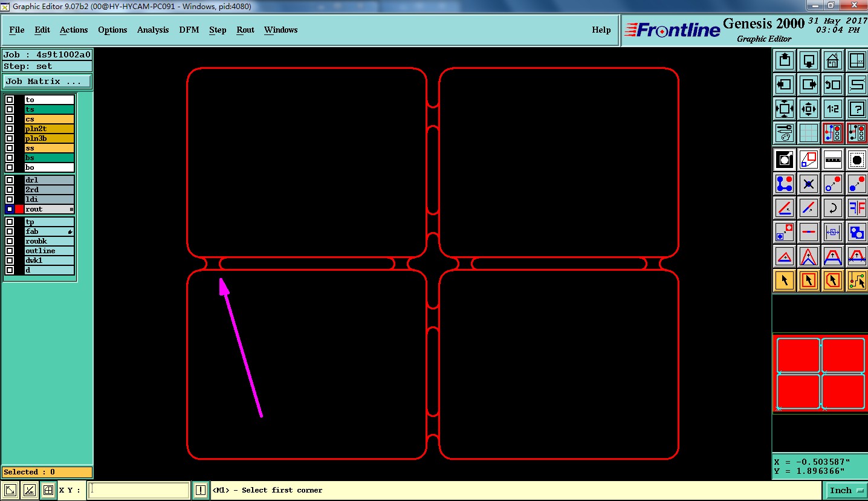Toggle checkbox for layer drl

pos(10,180)
